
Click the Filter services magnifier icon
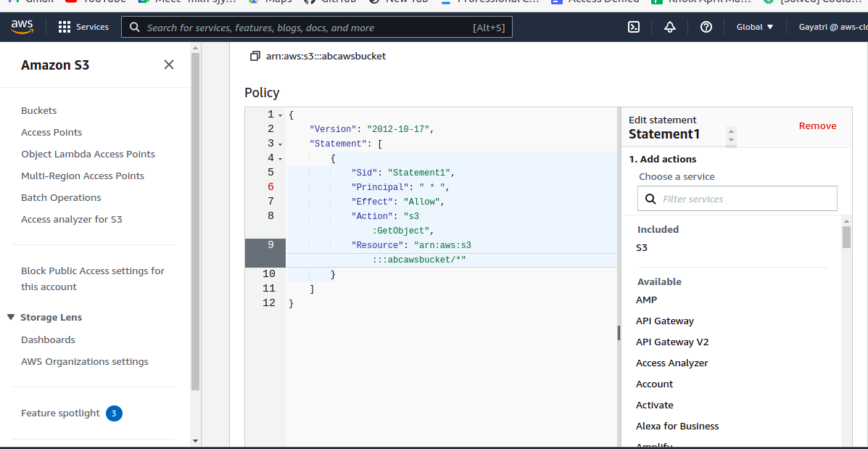[650, 198]
